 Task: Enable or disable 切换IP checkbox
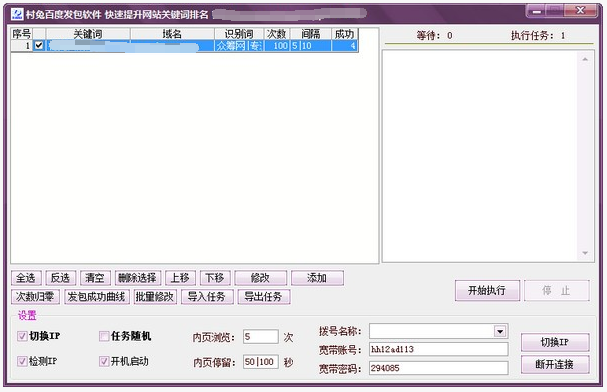click(22, 336)
